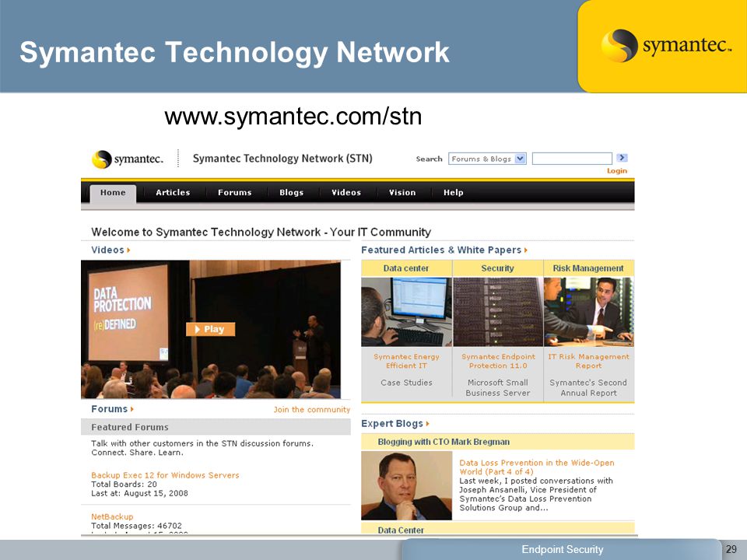Open the Videos menu item
Viewport: 747px width, 560px height.
click(346, 193)
